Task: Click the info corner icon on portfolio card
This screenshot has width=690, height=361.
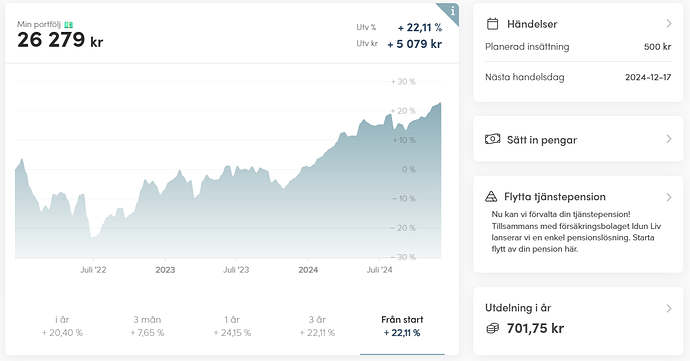Action: (x=451, y=11)
